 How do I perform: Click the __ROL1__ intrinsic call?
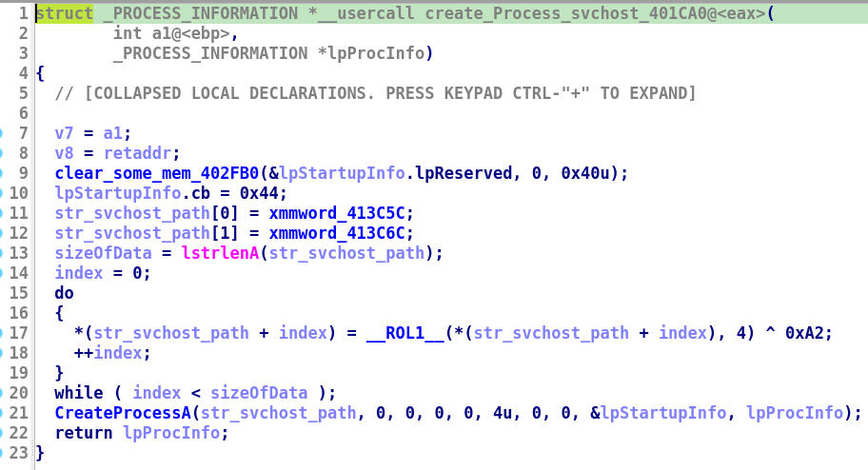coord(405,333)
